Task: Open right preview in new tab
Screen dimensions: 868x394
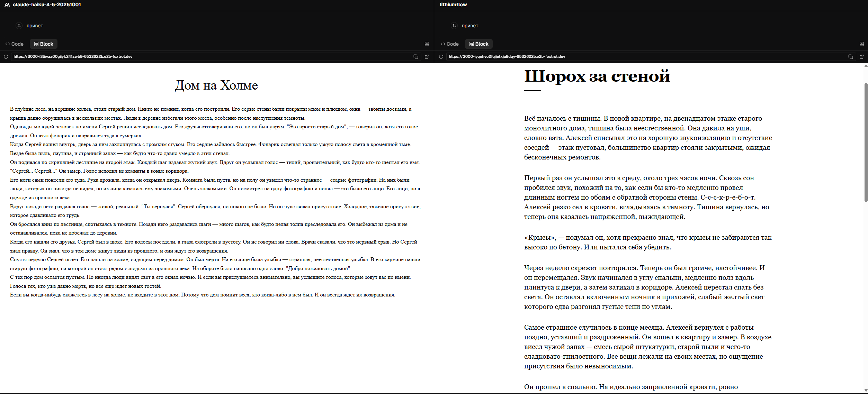Action: coord(862,57)
